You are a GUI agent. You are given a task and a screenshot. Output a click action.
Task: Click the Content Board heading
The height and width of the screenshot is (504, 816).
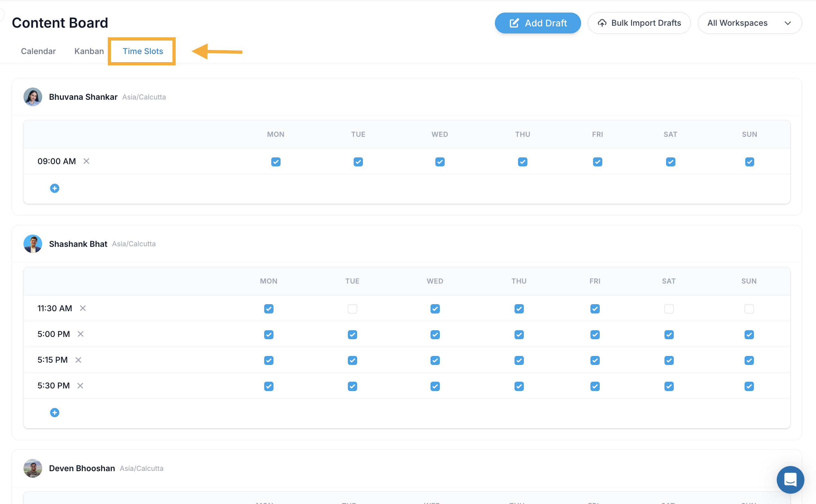(60, 23)
